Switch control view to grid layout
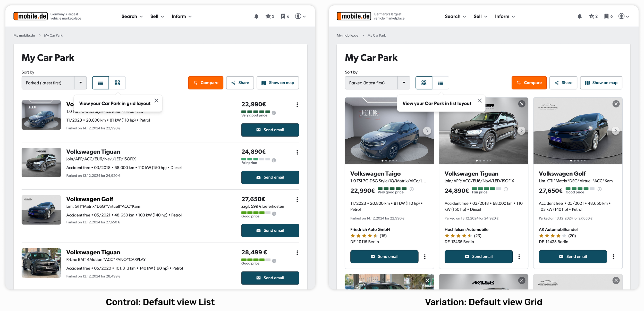 point(117,83)
